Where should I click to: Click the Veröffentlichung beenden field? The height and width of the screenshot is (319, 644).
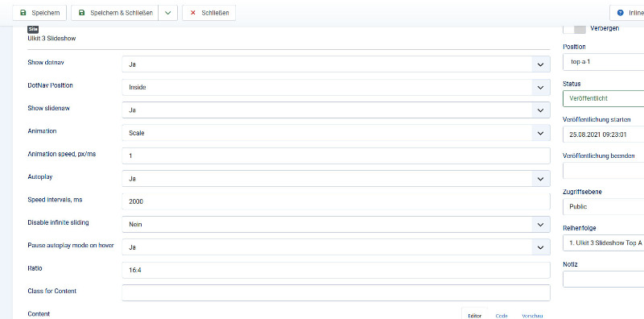[603, 171]
